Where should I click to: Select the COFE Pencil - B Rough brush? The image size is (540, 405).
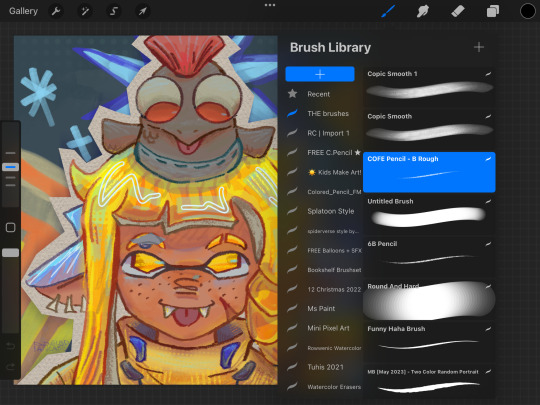pyautogui.click(x=429, y=172)
